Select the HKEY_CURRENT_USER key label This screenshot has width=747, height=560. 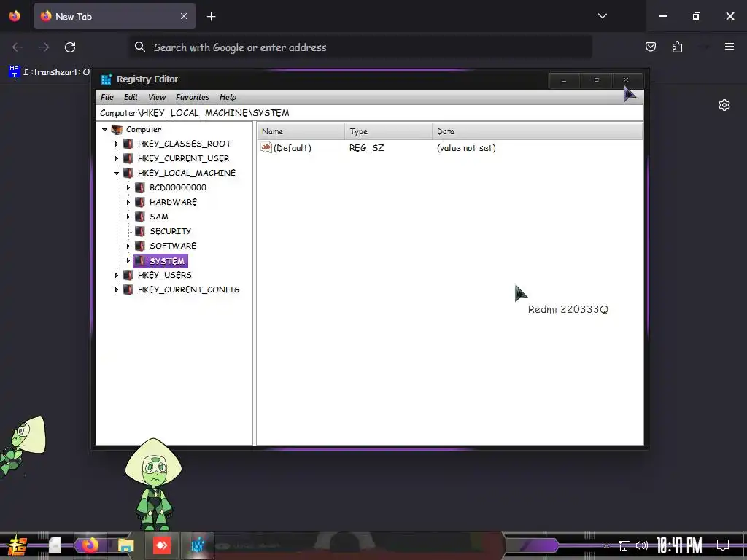pyautogui.click(x=183, y=158)
